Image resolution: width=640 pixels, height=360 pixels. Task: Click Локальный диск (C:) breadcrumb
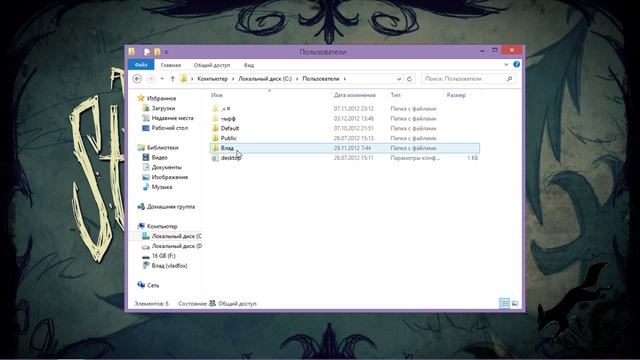tap(265, 79)
